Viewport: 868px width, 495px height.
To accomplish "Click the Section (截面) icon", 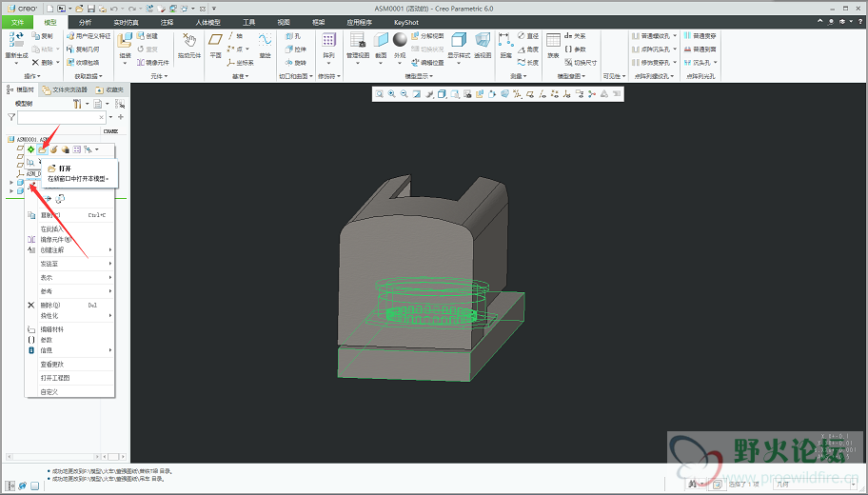I will pos(381,40).
